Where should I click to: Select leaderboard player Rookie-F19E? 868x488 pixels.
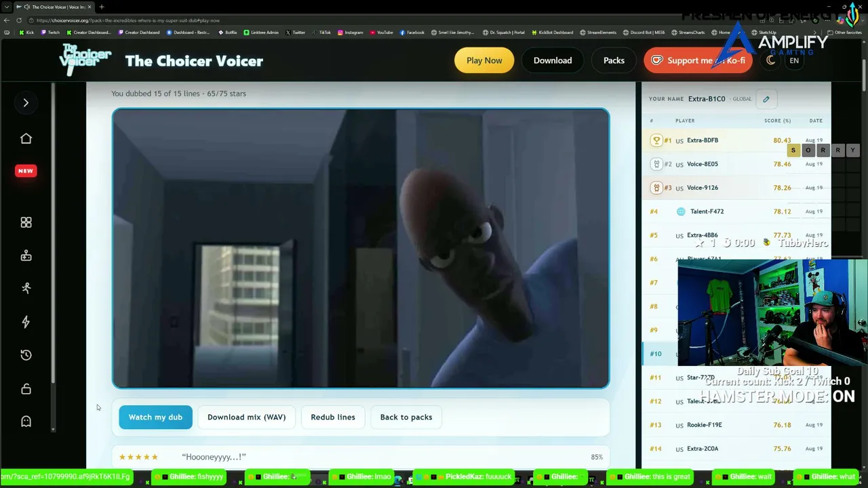[x=705, y=425]
